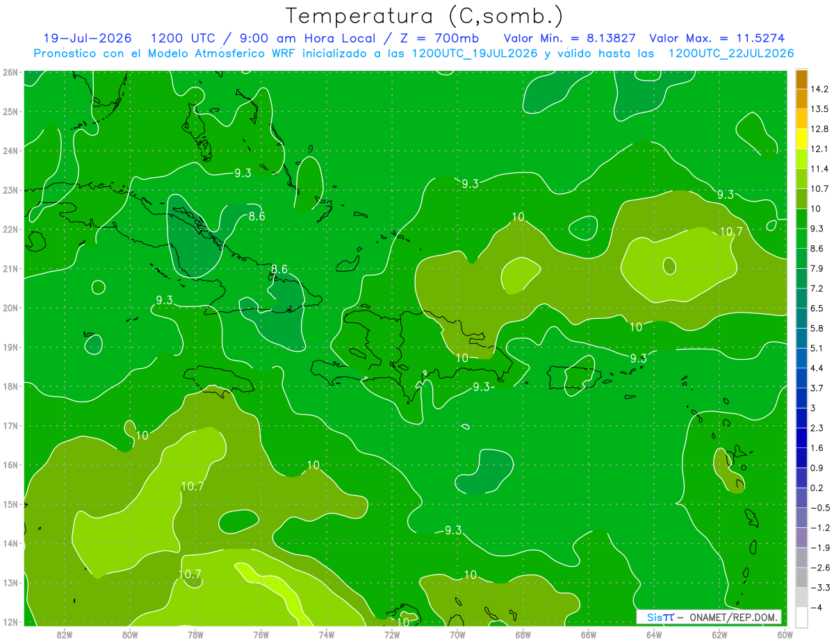This screenshot has width=834, height=644.
Task: Click legend value "6.5"
Action: pyautogui.click(x=817, y=308)
